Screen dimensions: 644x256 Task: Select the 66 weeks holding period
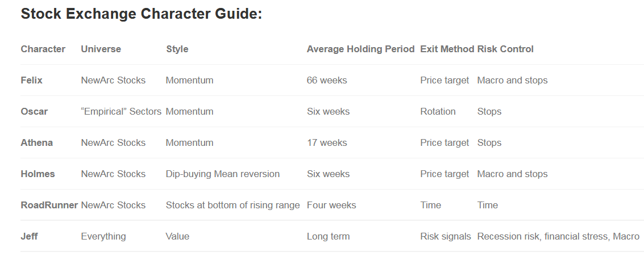coord(327,80)
